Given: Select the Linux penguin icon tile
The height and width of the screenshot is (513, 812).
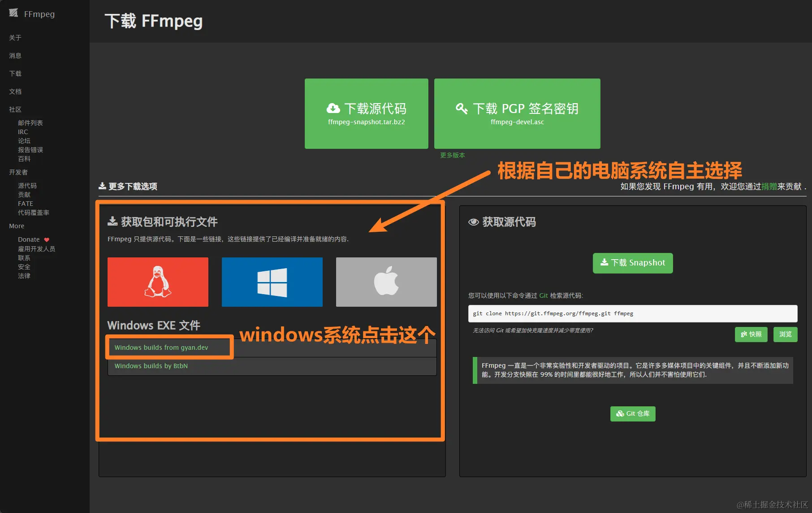Looking at the screenshot, I should click(x=158, y=282).
